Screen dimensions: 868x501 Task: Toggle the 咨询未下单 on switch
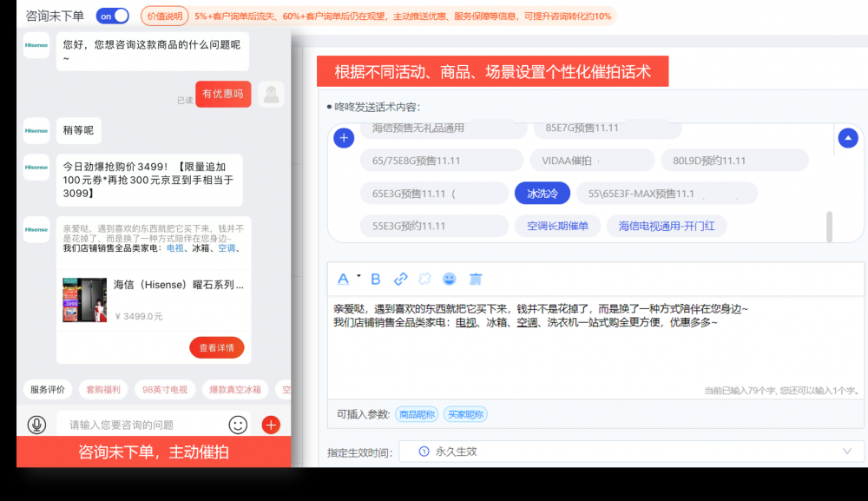point(112,16)
